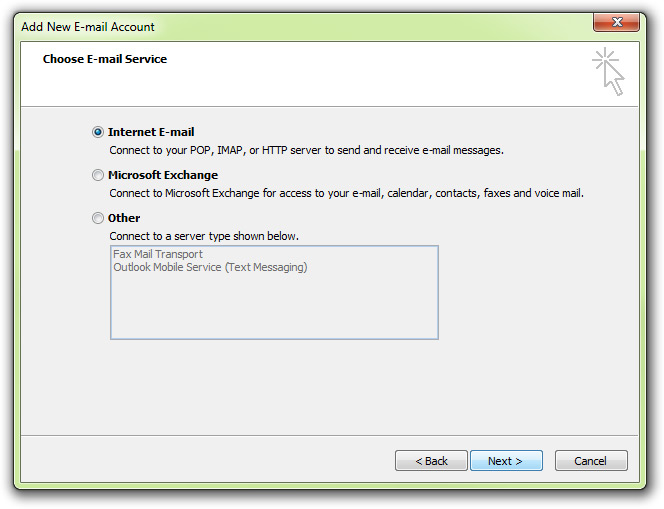The width and height of the screenshot is (664, 509).
Task: Click the Choose E-mail Service heading
Action: pos(105,59)
